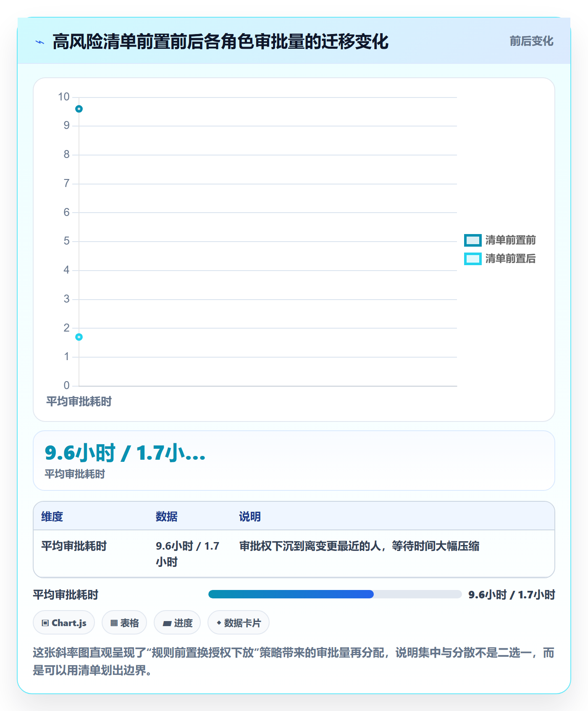Click the 说明 table column header
This screenshot has height=711, width=588.
(250, 516)
